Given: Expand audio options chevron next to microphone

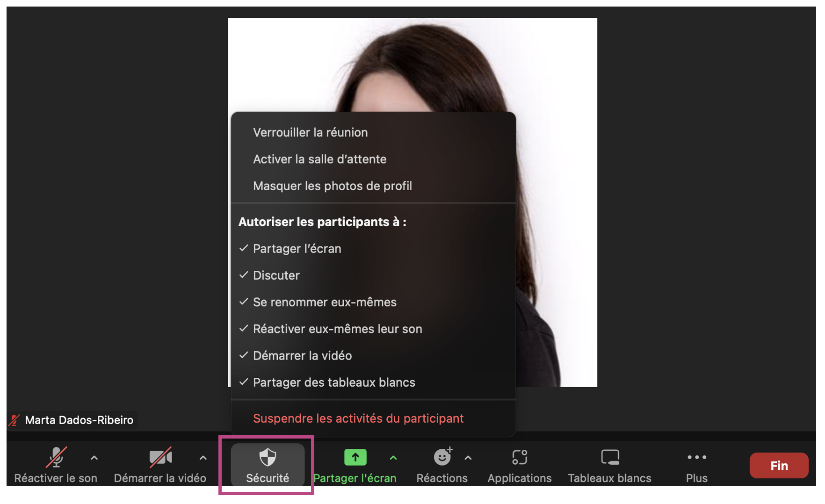Looking at the screenshot, I should (94, 458).
